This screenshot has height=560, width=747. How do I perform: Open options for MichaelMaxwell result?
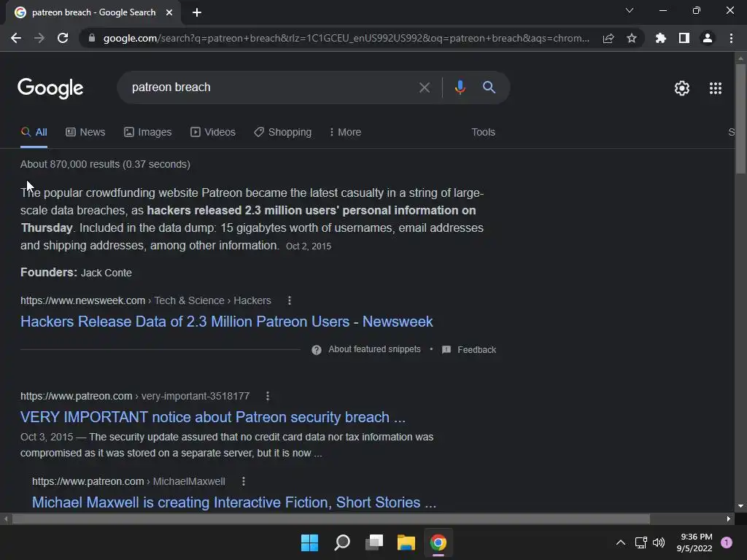[244, 481]
